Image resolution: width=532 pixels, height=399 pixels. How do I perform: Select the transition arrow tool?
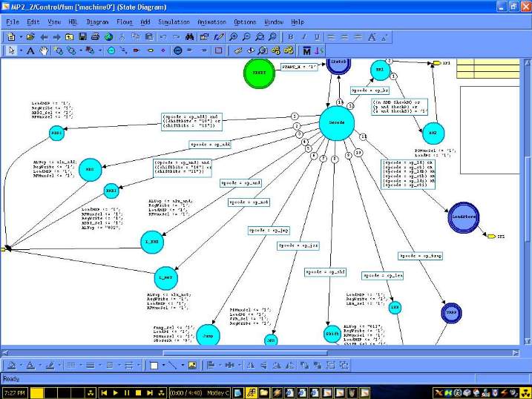(124, 50)
